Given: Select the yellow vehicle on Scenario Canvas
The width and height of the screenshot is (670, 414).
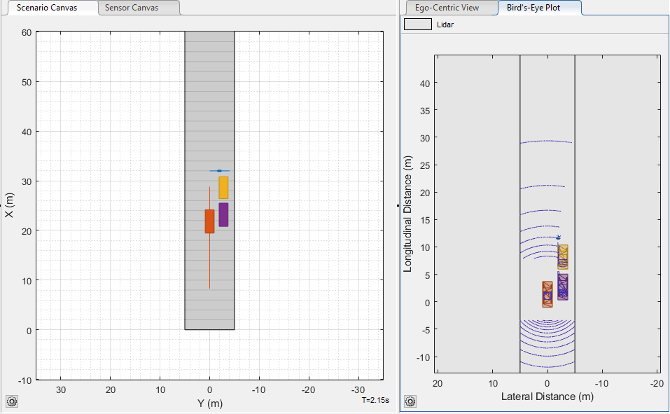Looking at the screenshot, I should point(223,188).
